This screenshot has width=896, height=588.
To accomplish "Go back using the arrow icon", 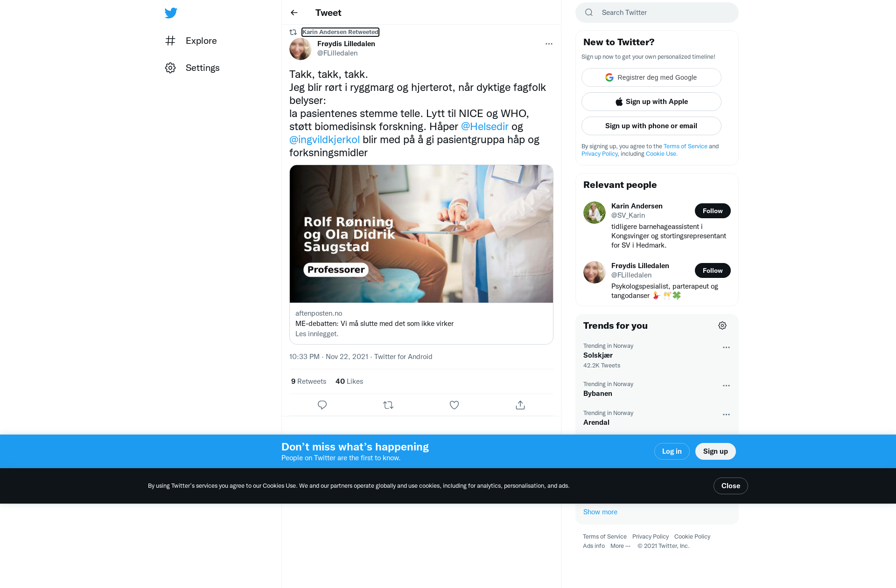I will [x=294, y=13].
